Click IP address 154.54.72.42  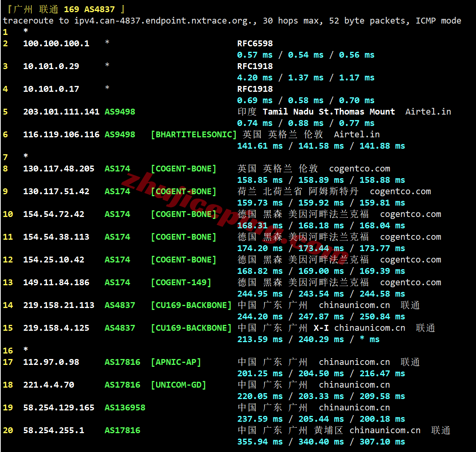(x=54, y=214)
